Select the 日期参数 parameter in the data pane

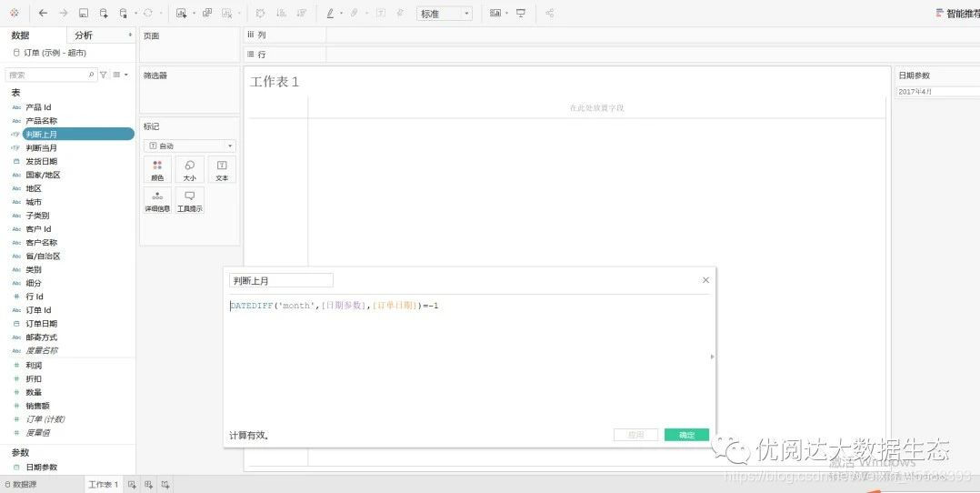41,467
